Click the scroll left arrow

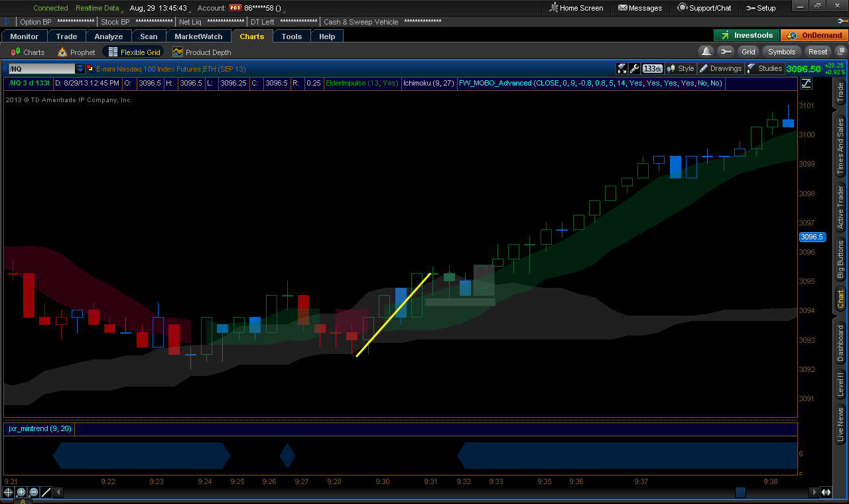pyautogui.click(x=58, y=492)
